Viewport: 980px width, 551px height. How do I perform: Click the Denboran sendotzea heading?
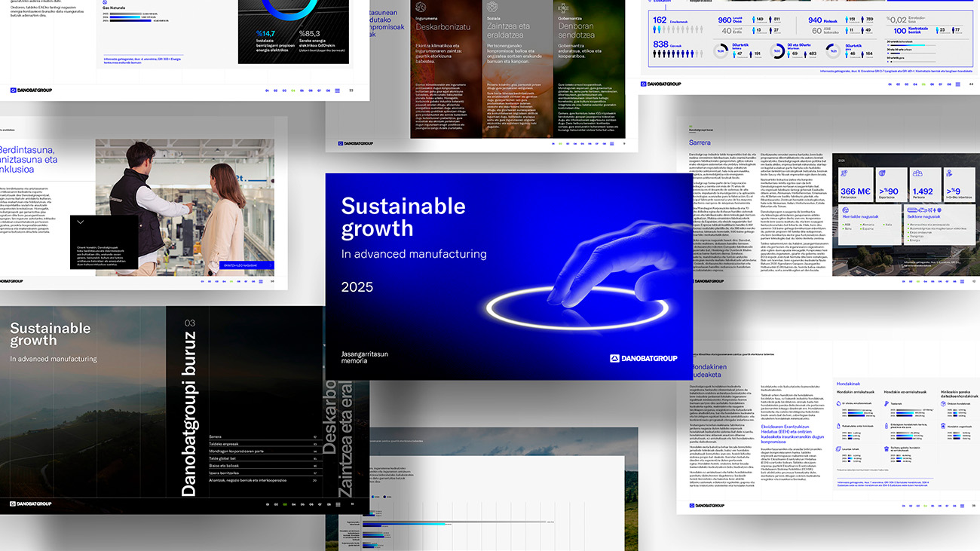pyautogui.click(x=577, y=31)
